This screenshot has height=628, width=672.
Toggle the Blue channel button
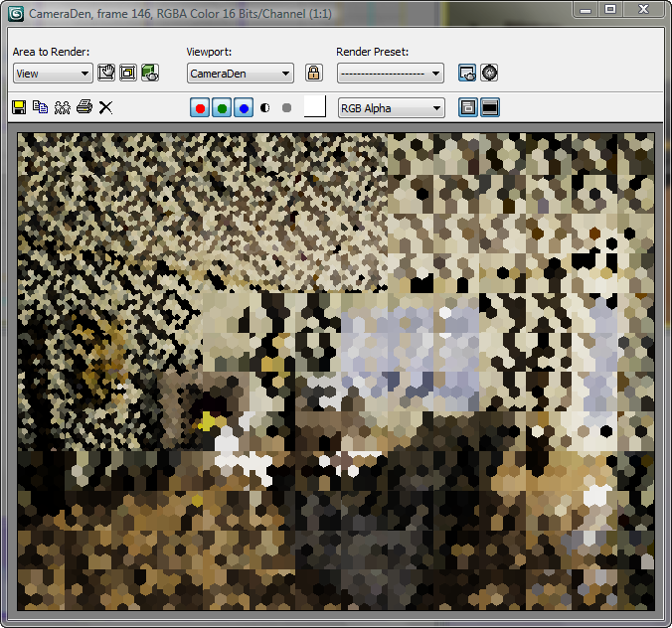click(244, 107)
